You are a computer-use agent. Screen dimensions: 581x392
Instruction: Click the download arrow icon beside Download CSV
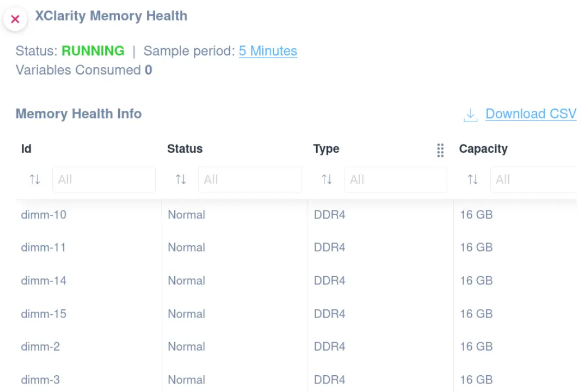(x=471, y=115)
